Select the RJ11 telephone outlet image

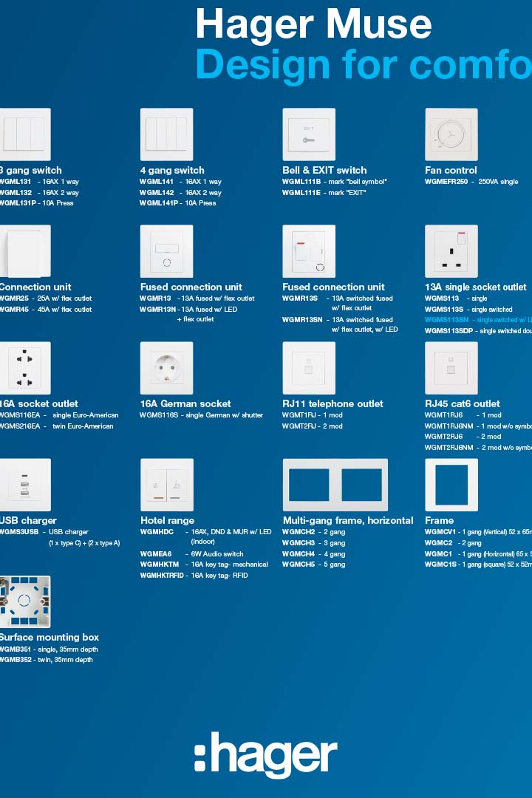click(x=309, y=368)
